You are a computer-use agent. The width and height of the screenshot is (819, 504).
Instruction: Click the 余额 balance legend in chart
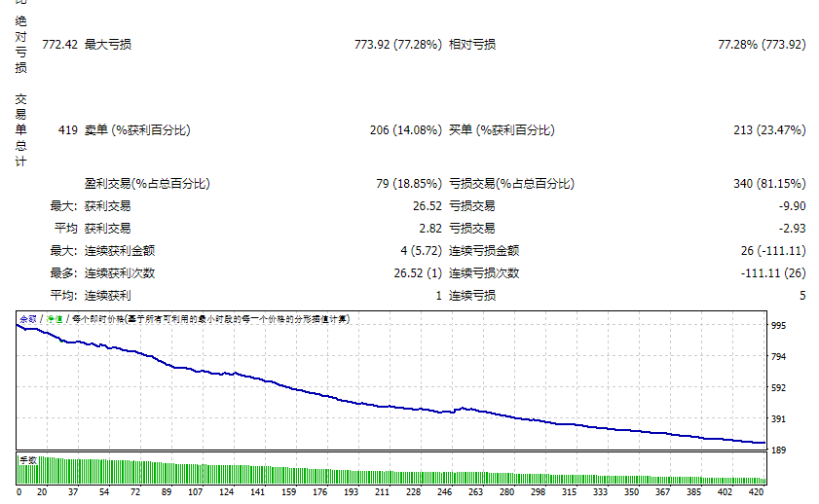[28, 319]
